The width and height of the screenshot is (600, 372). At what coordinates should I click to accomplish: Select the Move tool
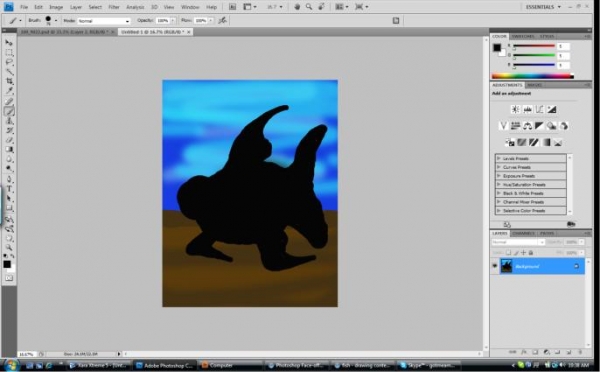point(9,42)
